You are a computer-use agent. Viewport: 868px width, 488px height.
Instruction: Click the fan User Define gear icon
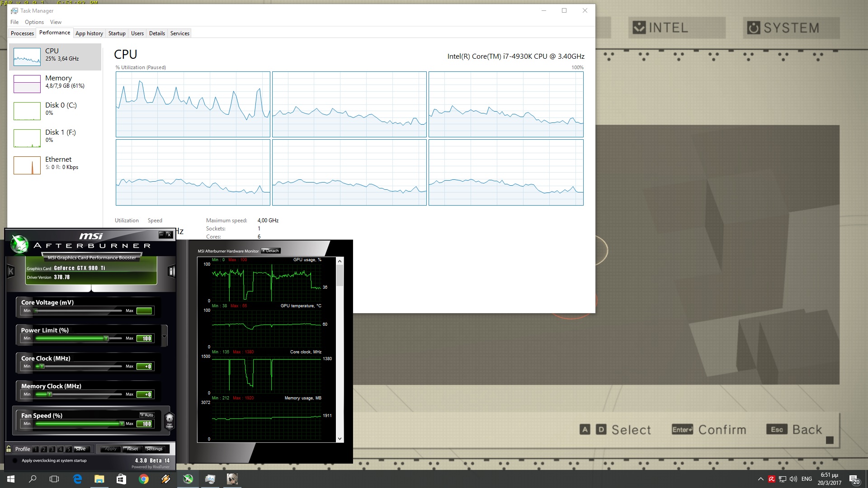tap(170, 420)
